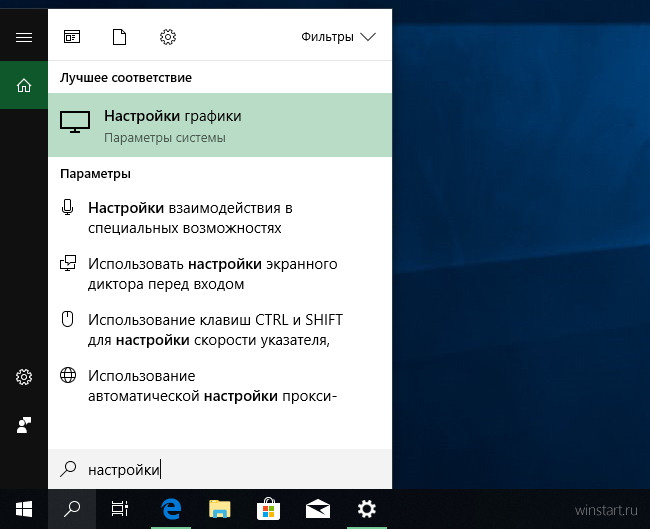Click the globe icon for the proxy result

tap(68, 375)
